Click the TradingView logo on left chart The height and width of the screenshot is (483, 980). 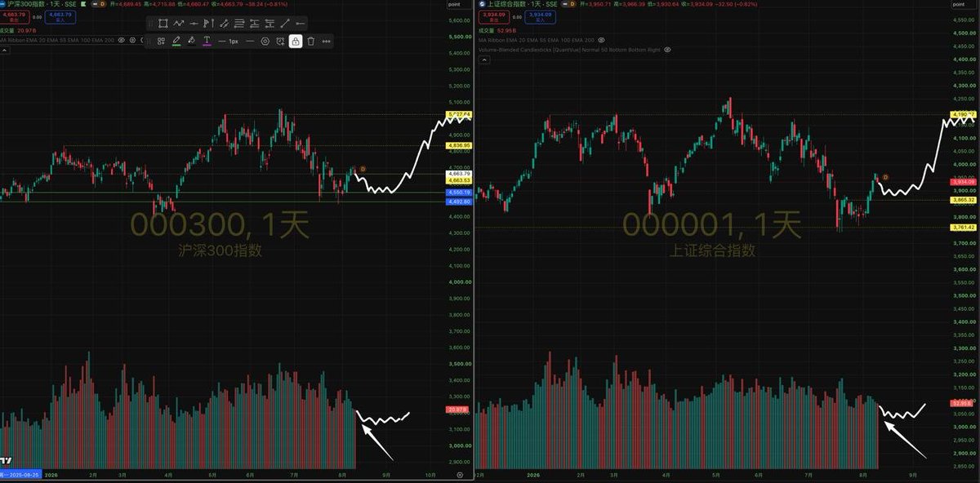click(7, 461)
